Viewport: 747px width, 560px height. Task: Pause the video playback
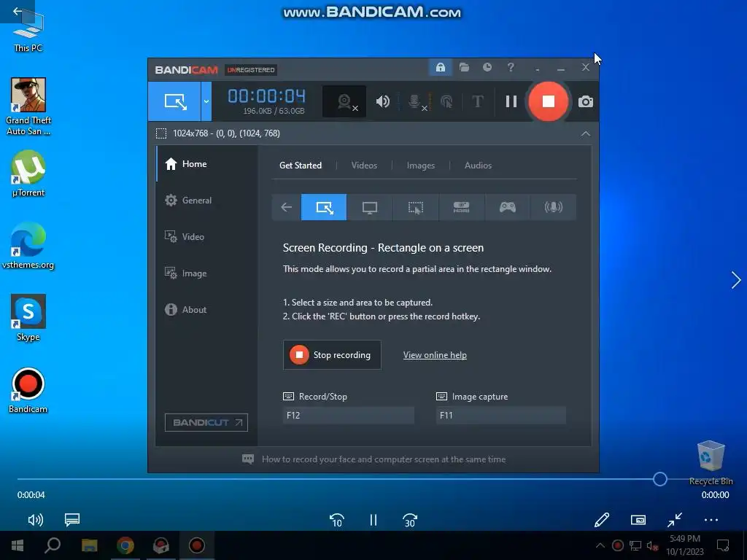[373, 520]
